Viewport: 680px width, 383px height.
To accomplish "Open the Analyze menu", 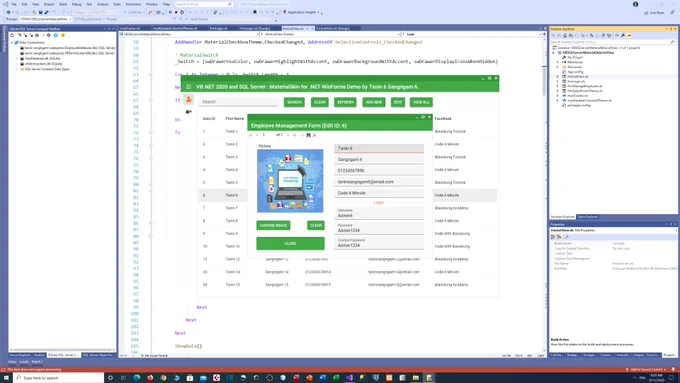I will tap(102, 4).
